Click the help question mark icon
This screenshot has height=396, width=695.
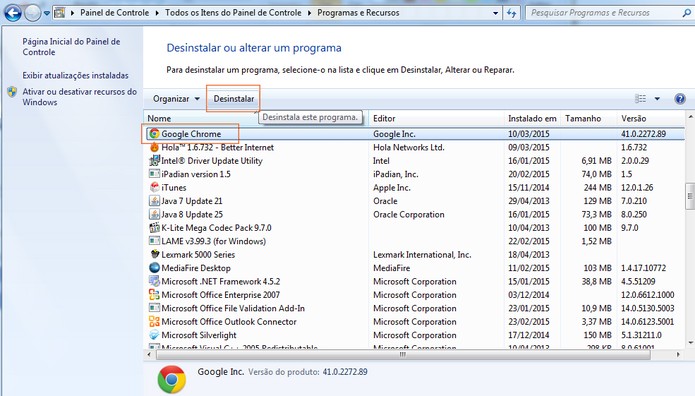click(680, 98)
